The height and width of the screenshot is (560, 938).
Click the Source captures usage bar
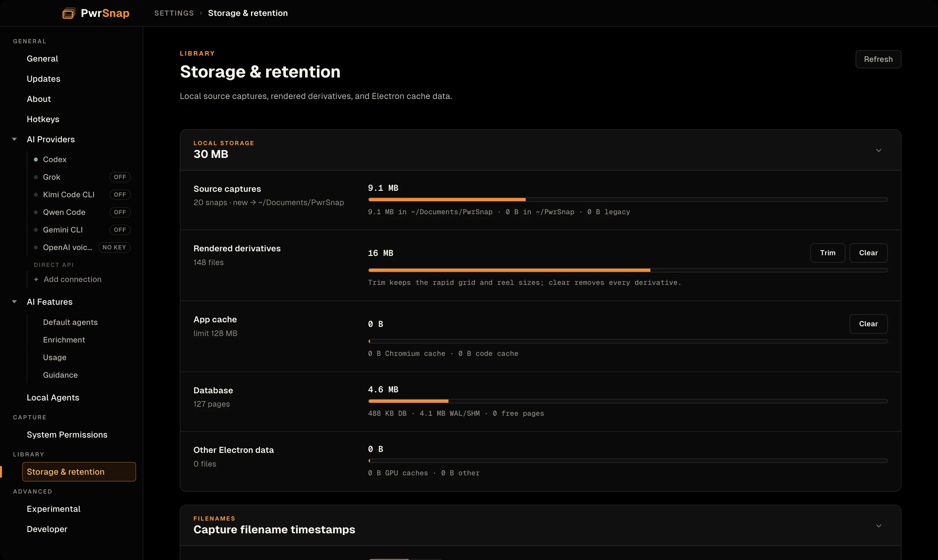(x=628, y=200)
